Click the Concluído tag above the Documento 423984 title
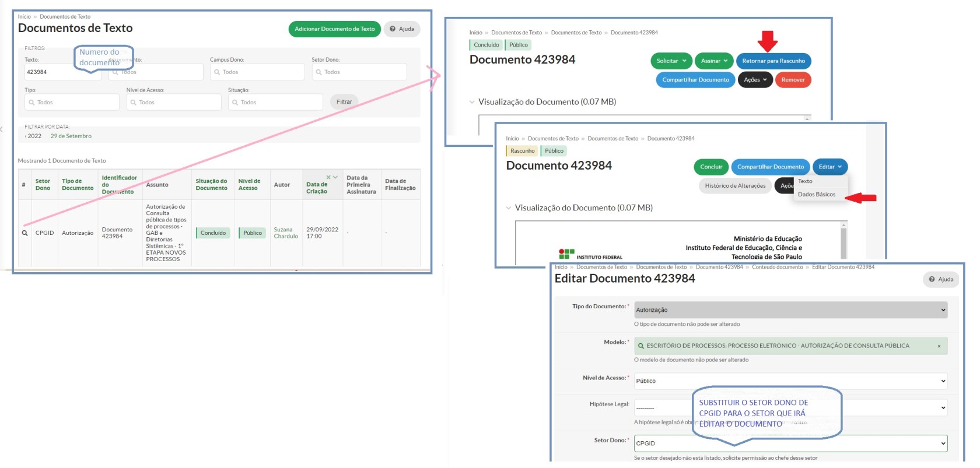The image size is (980, 468). [x=486, y=45]
